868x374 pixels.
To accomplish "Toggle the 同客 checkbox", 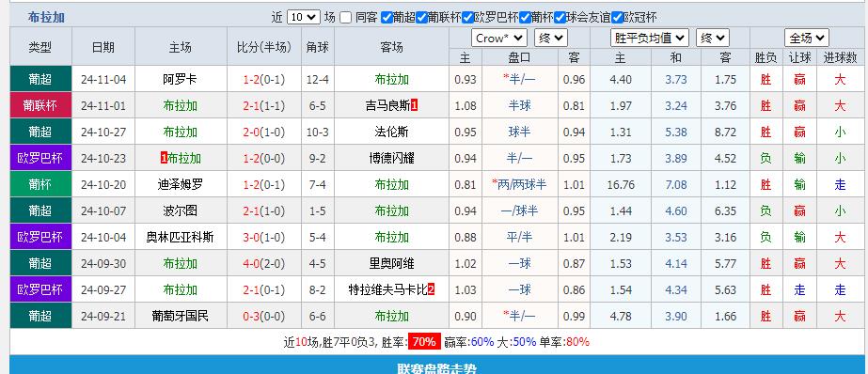I will [x=345, y=17].
